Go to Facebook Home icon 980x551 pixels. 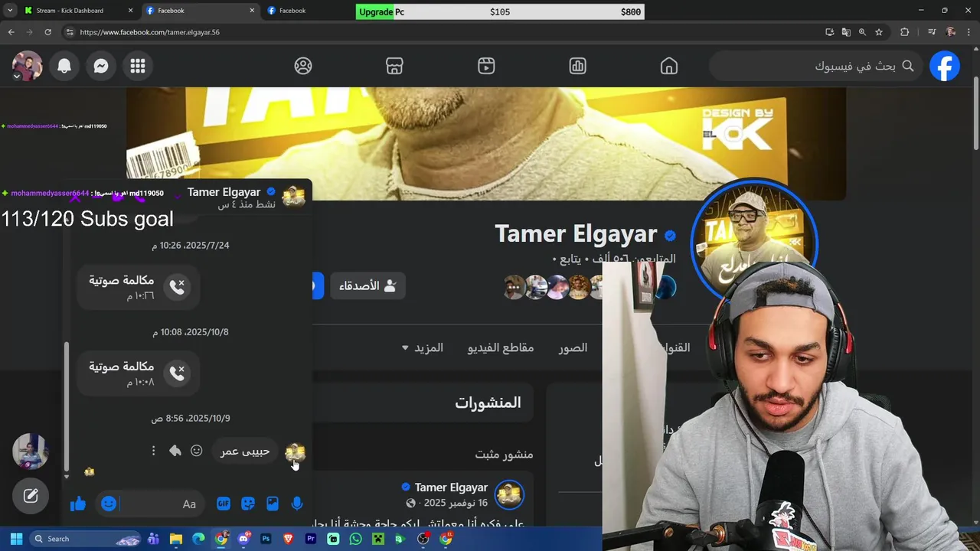[x=669, y=66]
